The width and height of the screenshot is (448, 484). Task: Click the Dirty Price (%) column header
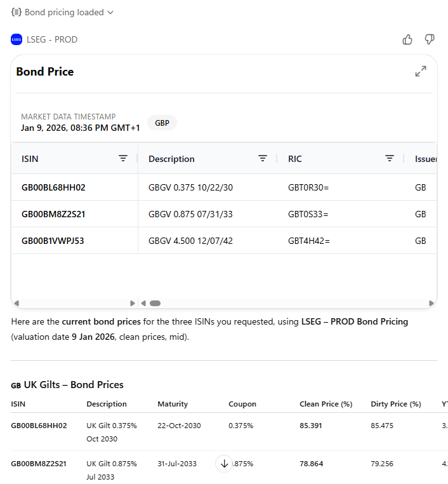pos(396,404)
